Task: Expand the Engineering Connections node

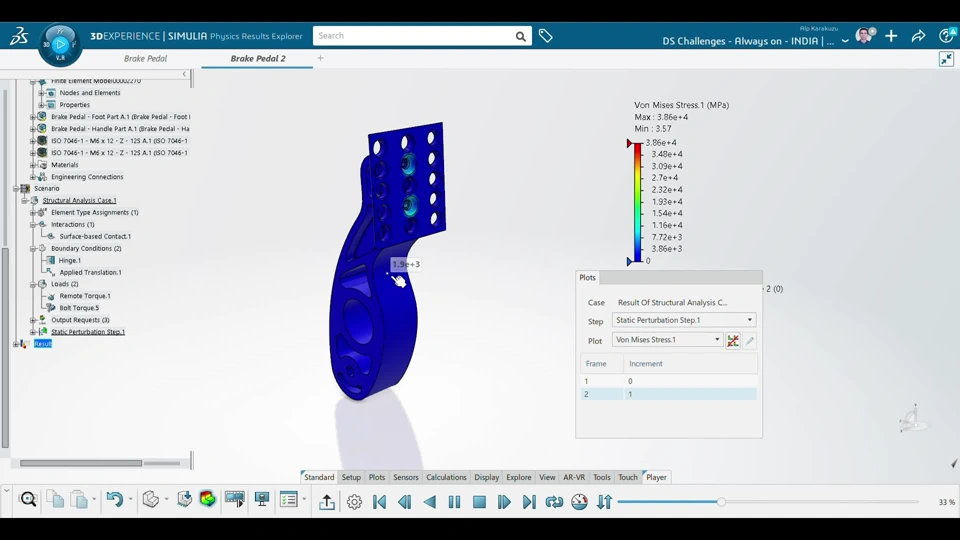Action: [33, 177]
